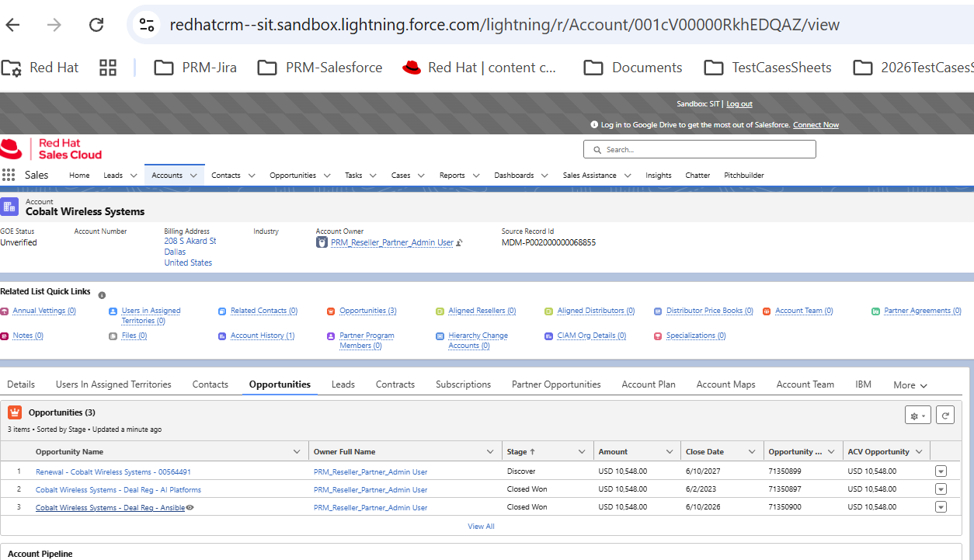Open Opportunity Name column menu chevron
Image resolution: width=974 pixels, height=560 pixels.
point(297,452)
